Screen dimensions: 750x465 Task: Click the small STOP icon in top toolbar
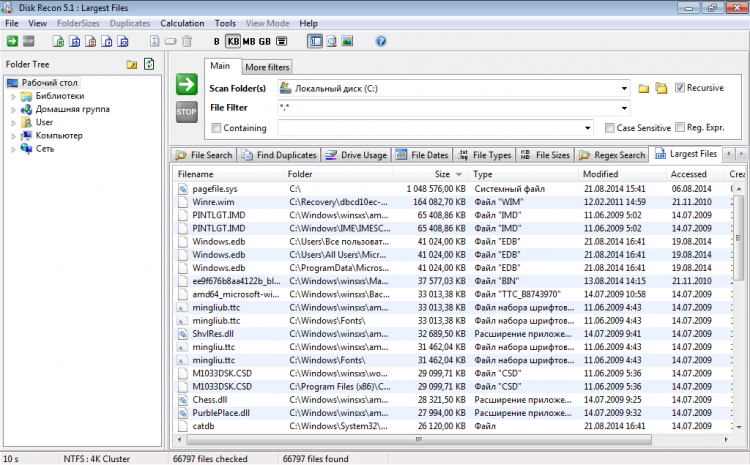pyautogui.click(x=29, y=41)
